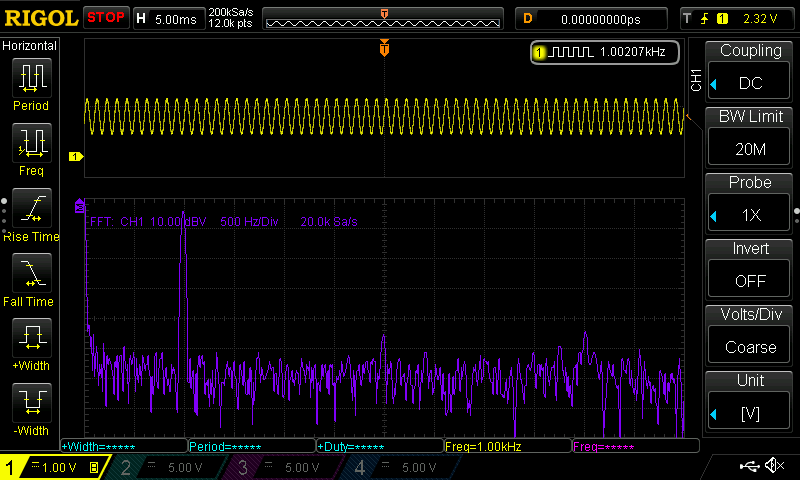Select the Rise Time measurement icon
Image resolution: width=800 pixels, height=480 pixels.
30,208
